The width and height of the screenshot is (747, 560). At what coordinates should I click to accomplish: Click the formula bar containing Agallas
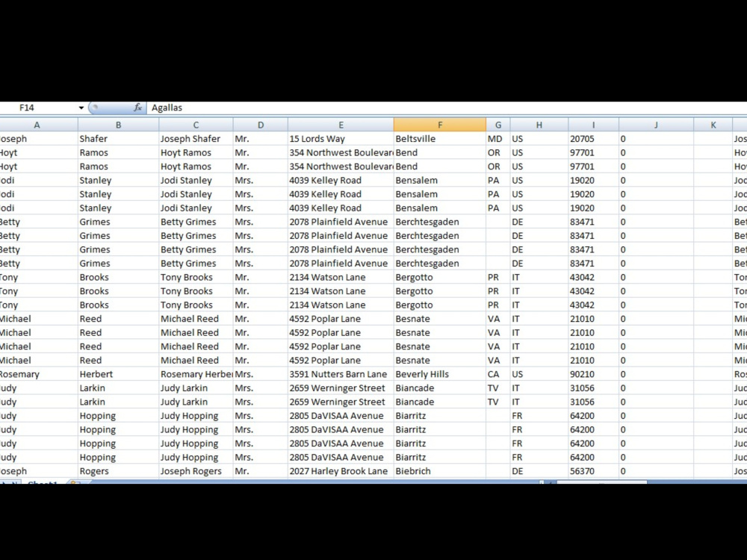tap(447, 108)
